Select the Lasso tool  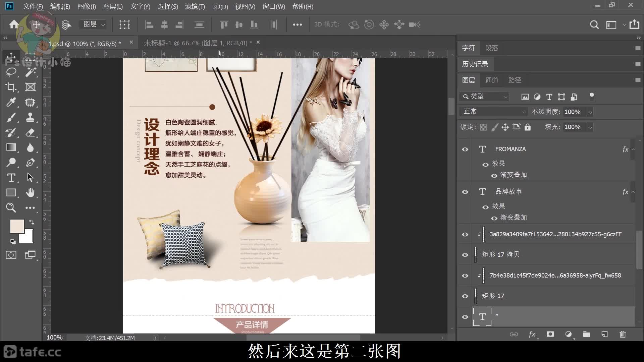(x=11, y=72)
